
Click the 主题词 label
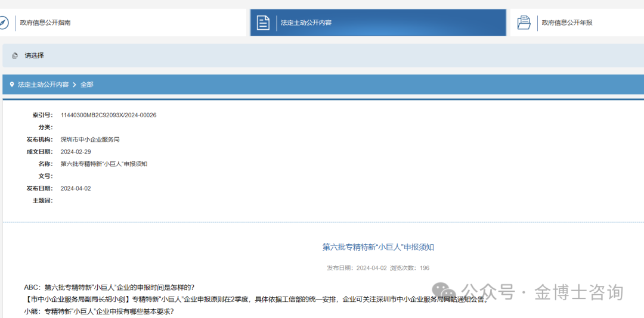(x=43, y=201)
